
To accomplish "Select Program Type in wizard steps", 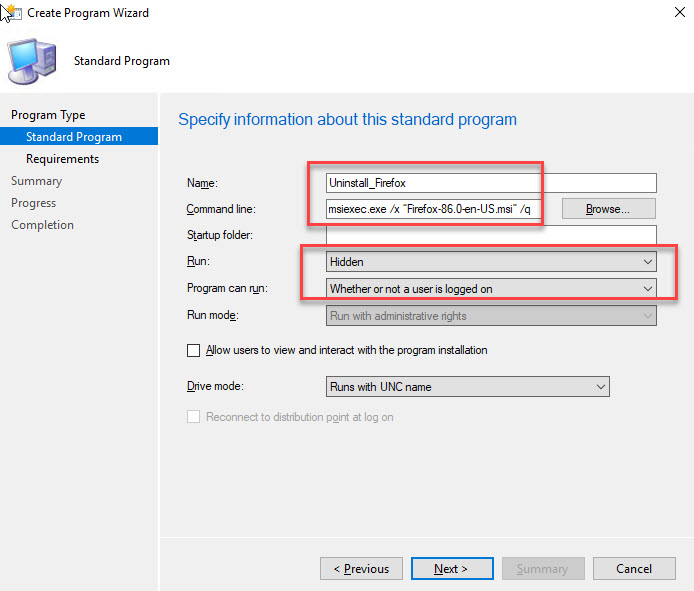I will [x=48, y=115].
